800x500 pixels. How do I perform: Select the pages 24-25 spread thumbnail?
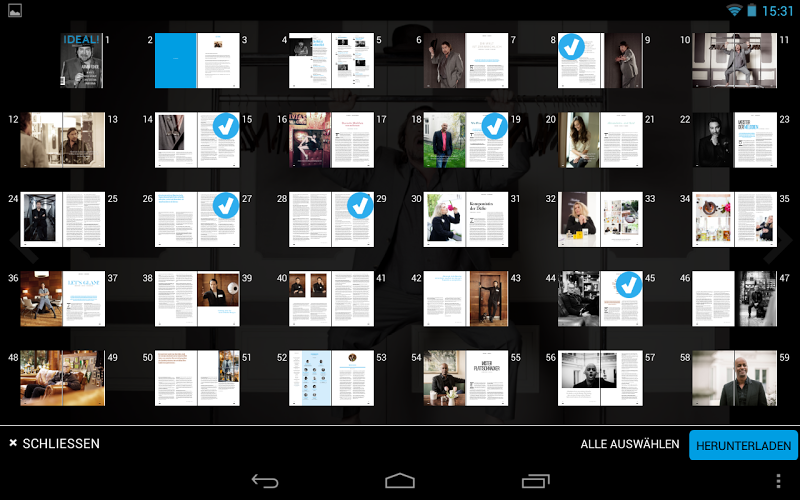click(x=63, y=219)
